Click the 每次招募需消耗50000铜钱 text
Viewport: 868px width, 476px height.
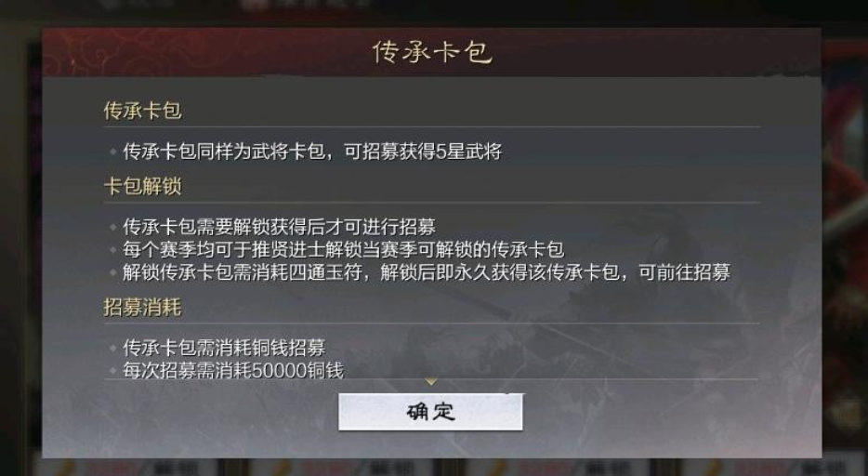[x=233, y=370]
